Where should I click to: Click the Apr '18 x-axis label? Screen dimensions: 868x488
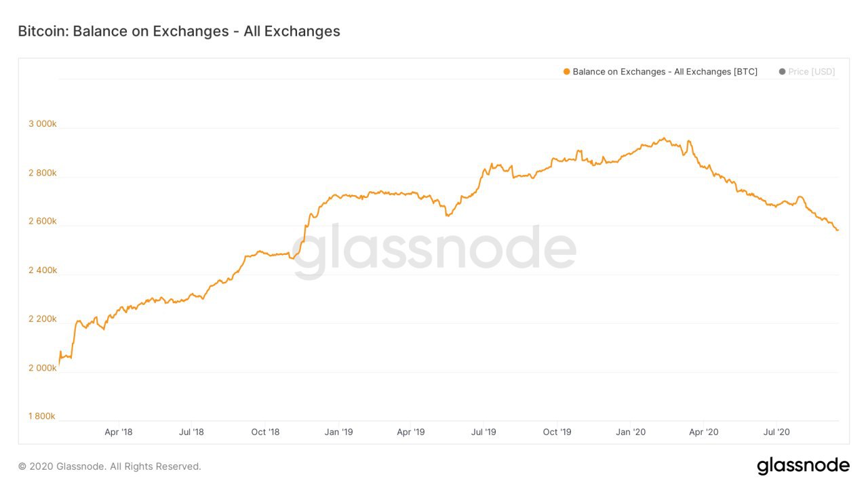[119, 432]
